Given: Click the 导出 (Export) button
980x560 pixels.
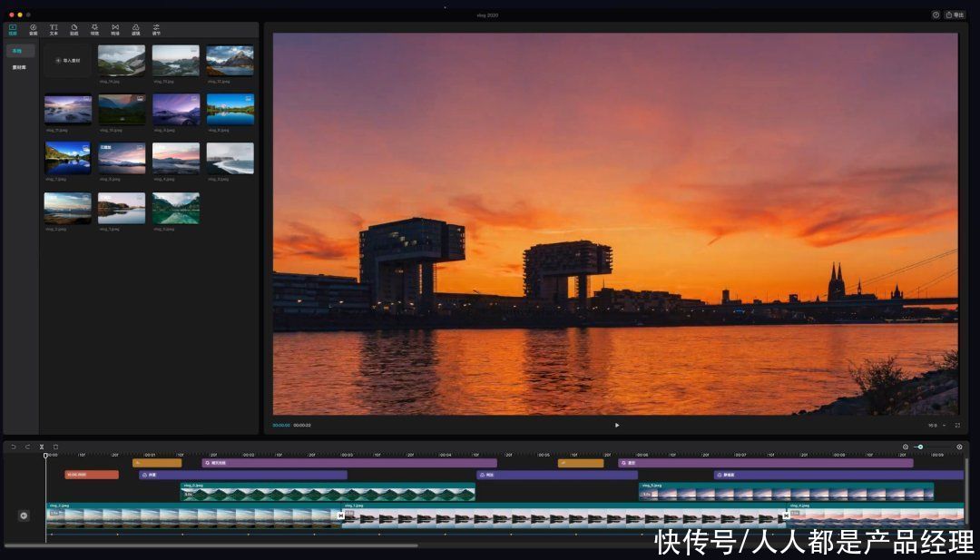Looking at the screenshot, I should 955,15.
